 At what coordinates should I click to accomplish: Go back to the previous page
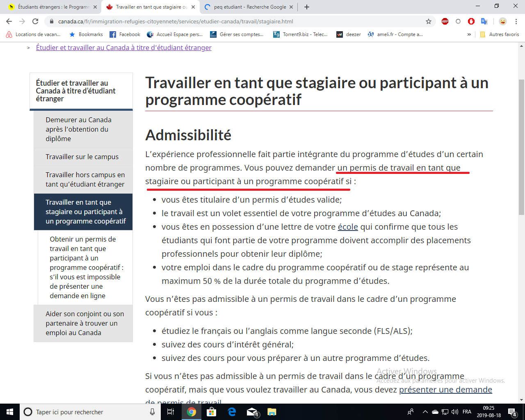pyautogui.click(x=9, y=21)
